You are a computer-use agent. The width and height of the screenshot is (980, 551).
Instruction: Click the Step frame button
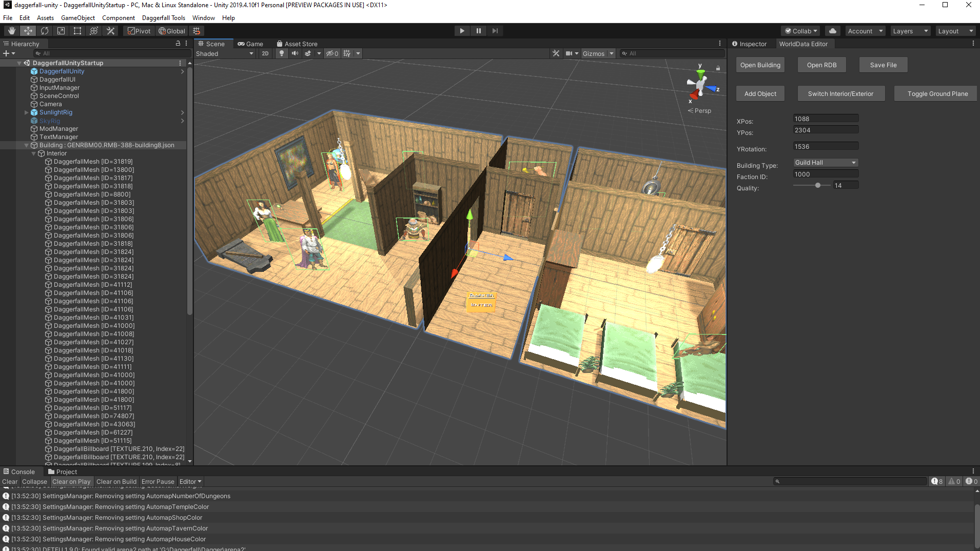click(495, 31)
